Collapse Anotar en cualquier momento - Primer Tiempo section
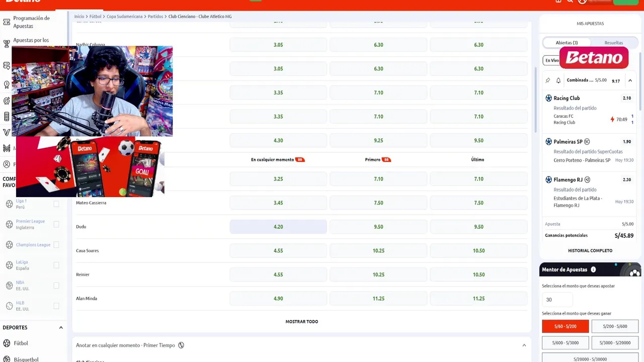 [524, 345]
